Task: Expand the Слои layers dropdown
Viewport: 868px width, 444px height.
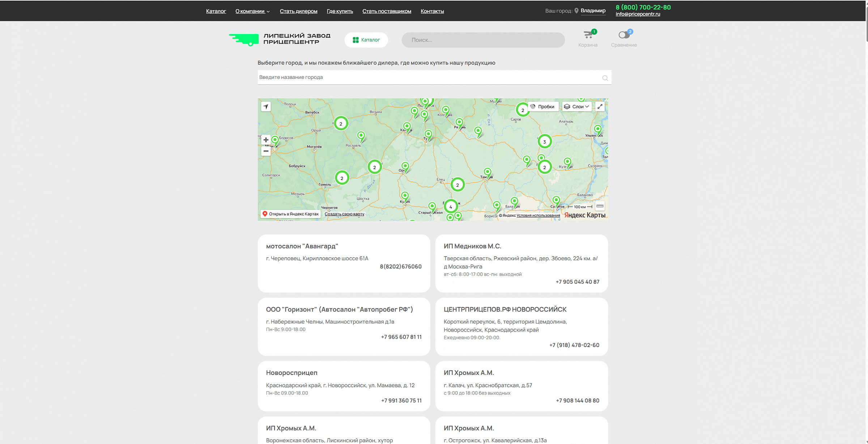Action: 577,106
